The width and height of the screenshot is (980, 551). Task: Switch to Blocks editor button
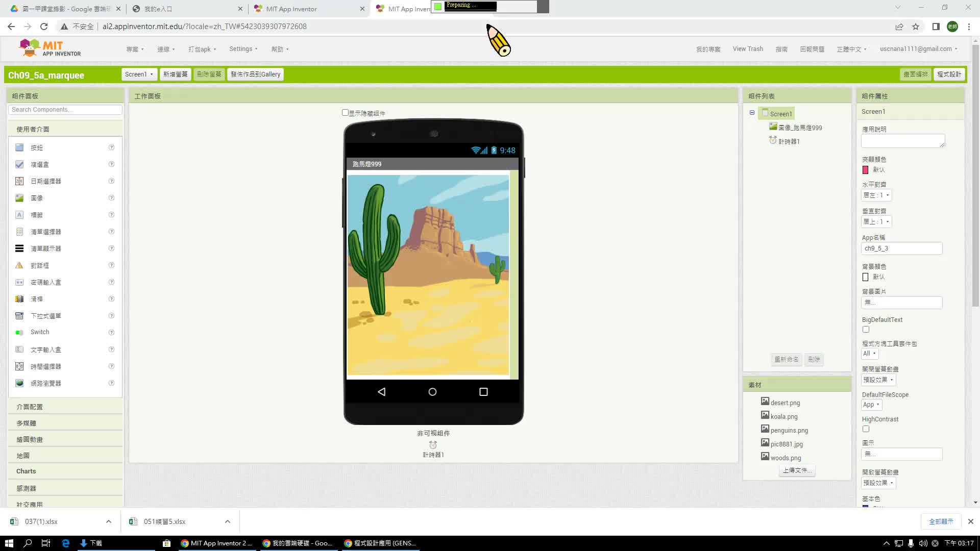click(949, 74)
